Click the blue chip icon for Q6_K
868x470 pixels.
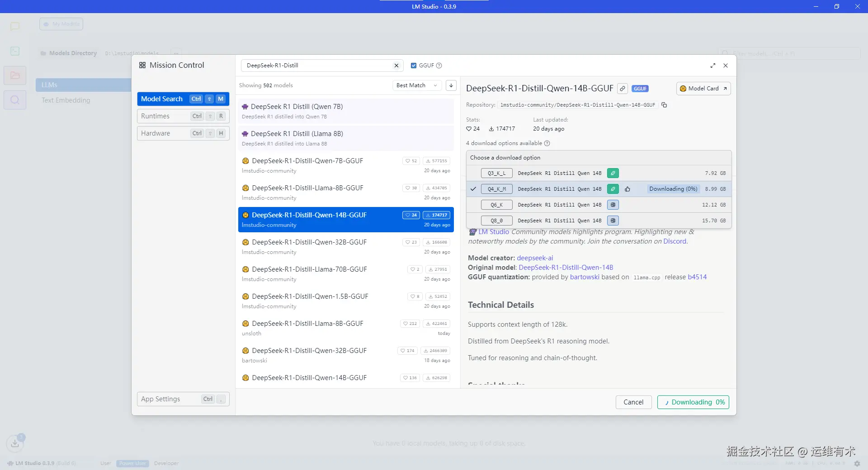click(x=613, y=205)
